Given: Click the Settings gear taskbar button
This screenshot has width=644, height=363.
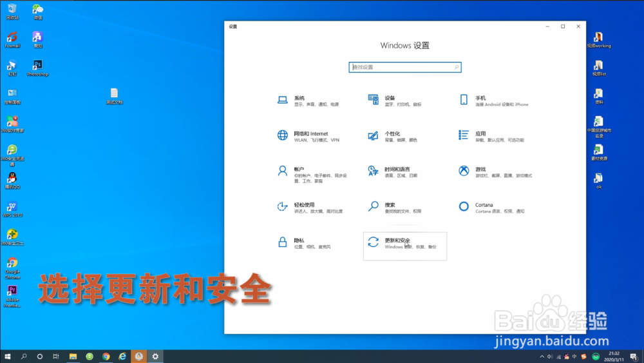Looking at the screenshot, I should click(155, 357).
